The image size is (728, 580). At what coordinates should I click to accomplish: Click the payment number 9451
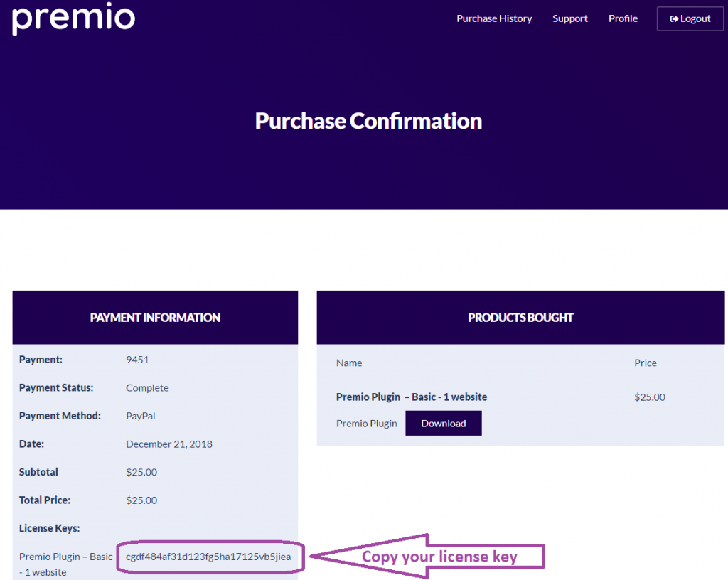pyautogui.click(x=137, y=360)
